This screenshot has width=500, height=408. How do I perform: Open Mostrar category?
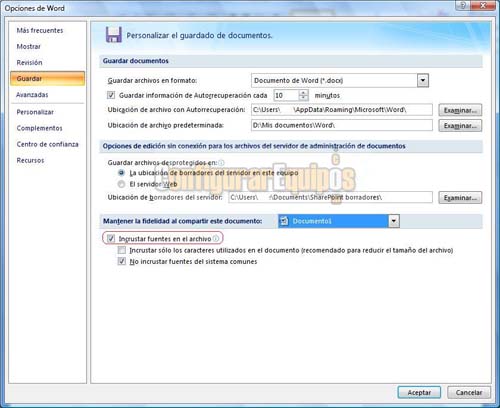[x=29, y=46]
